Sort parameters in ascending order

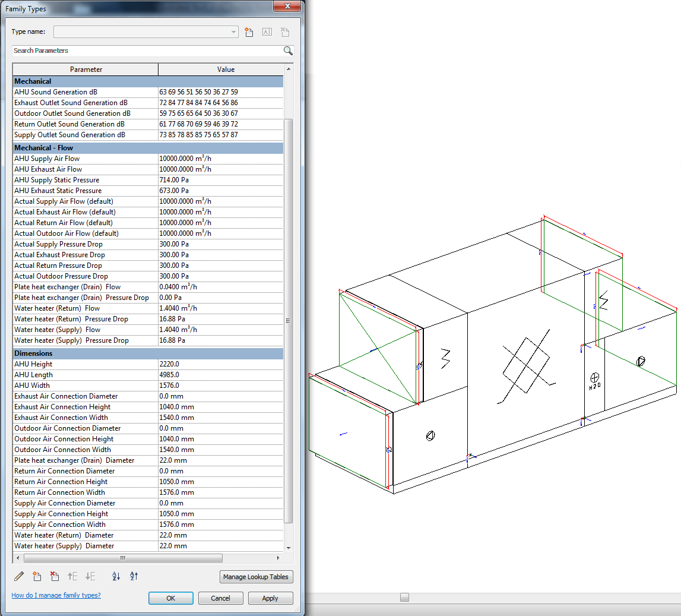pyautogui.click(x=116, y=576)
